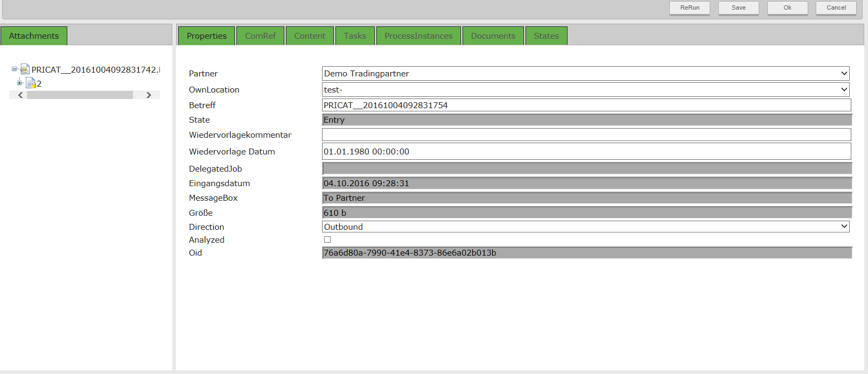The height and width of the screenshot is (374, 868).
Task: Collapse the PRICAT attachment tree node
Action: point(15,69)
